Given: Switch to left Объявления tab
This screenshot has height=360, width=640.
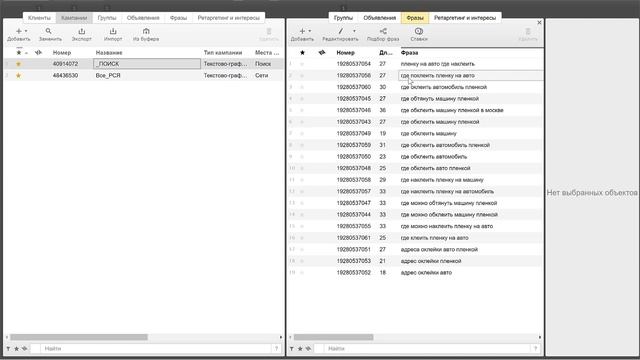Looking at the screenshot, I should pyautogui.click(x=143, y=18).
